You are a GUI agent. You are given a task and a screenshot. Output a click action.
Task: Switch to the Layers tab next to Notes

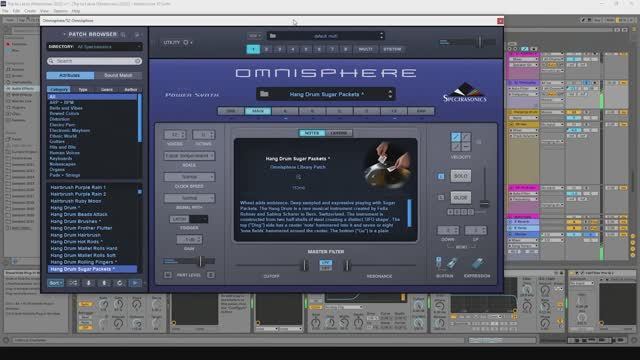[x=339, y=133]
